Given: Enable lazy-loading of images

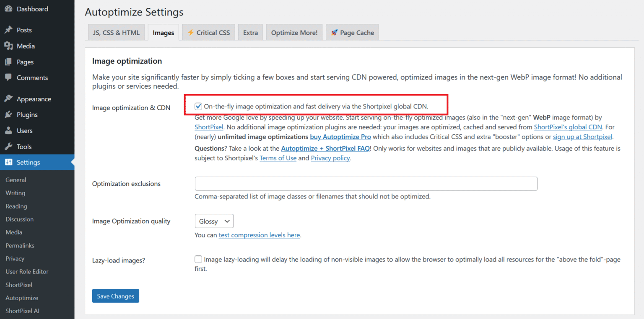Looking at the screenshot, I should point(198,259).
